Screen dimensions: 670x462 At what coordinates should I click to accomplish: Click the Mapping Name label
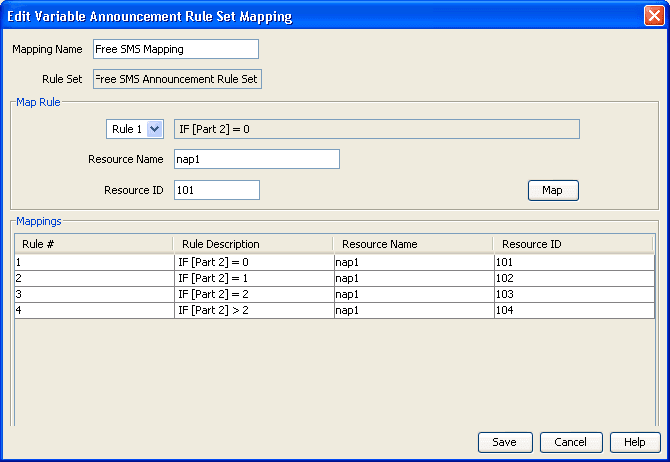coord(47,50)
